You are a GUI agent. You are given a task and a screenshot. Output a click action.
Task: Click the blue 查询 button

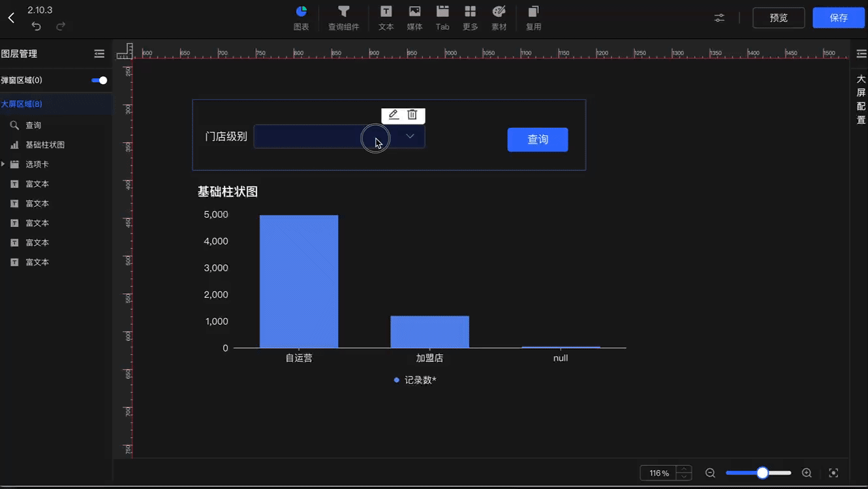(538, 140)
